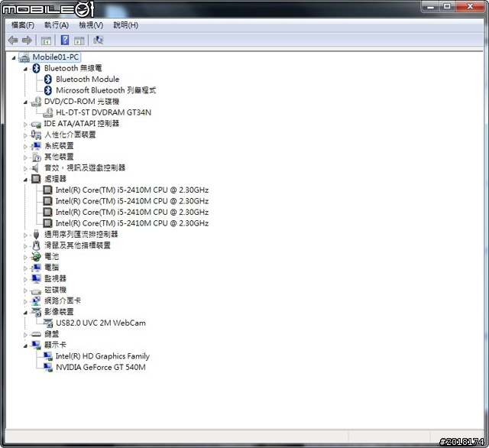The image size is (489, 448).
Task: Expand the 電池 category
Action: [25, 257]
